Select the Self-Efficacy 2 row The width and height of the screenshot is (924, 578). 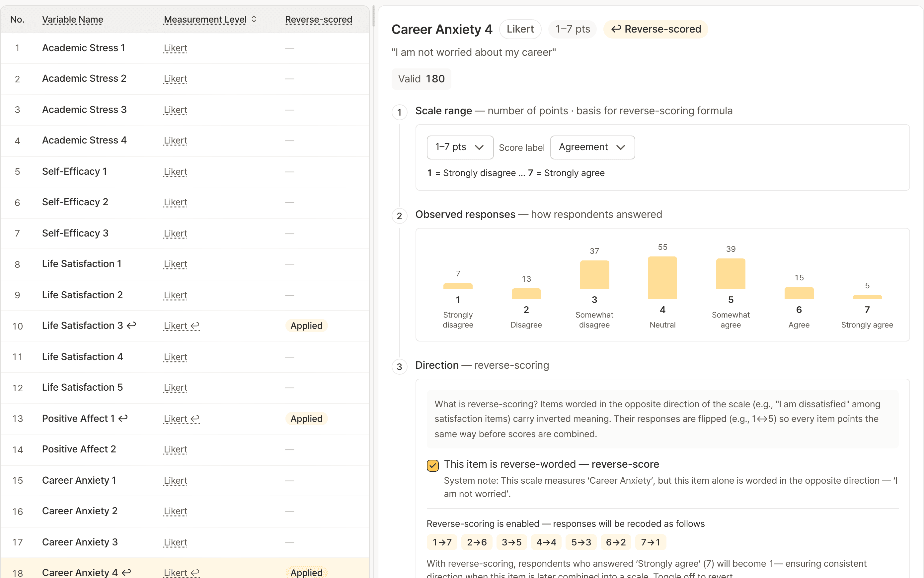185,202
